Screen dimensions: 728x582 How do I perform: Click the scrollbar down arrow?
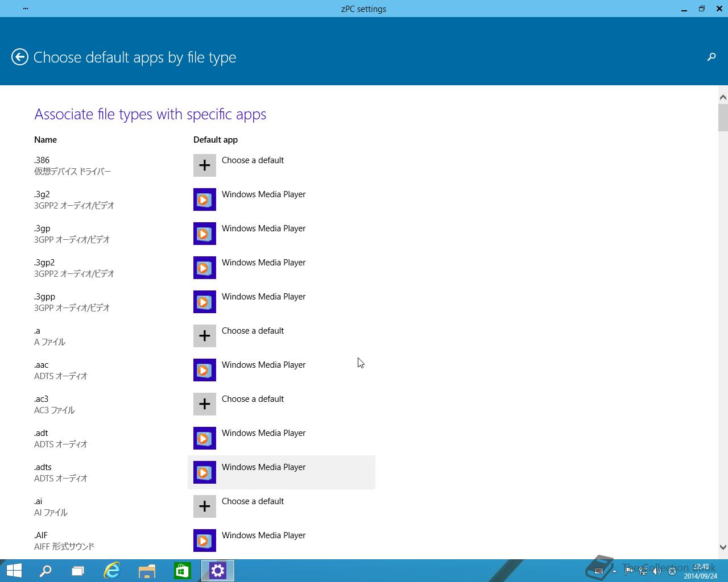coord(723,547)
